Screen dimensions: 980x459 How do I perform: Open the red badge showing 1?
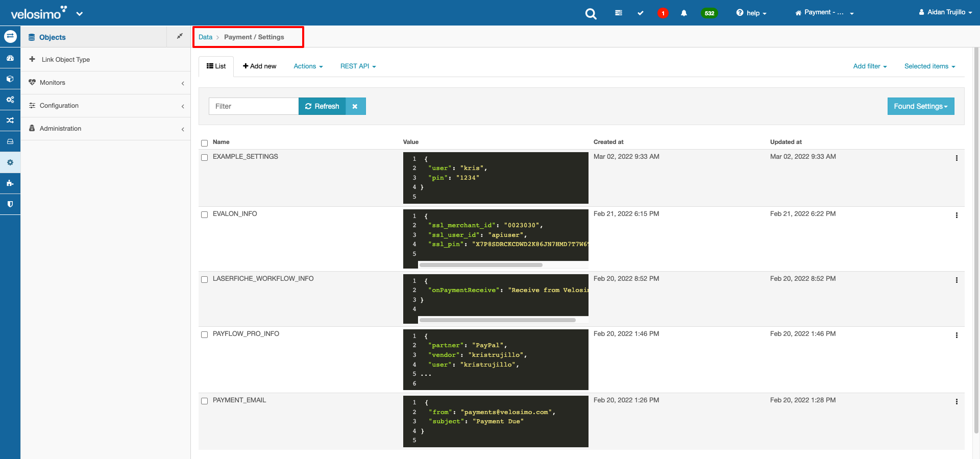pyautogui.click(x=663, y=13)
